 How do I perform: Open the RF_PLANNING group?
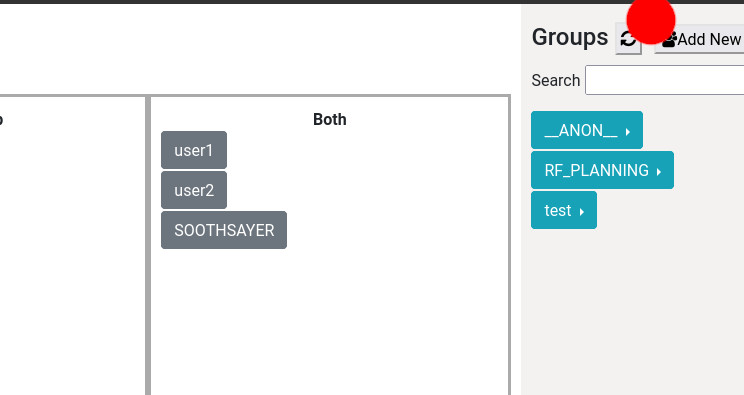(602, 170)
